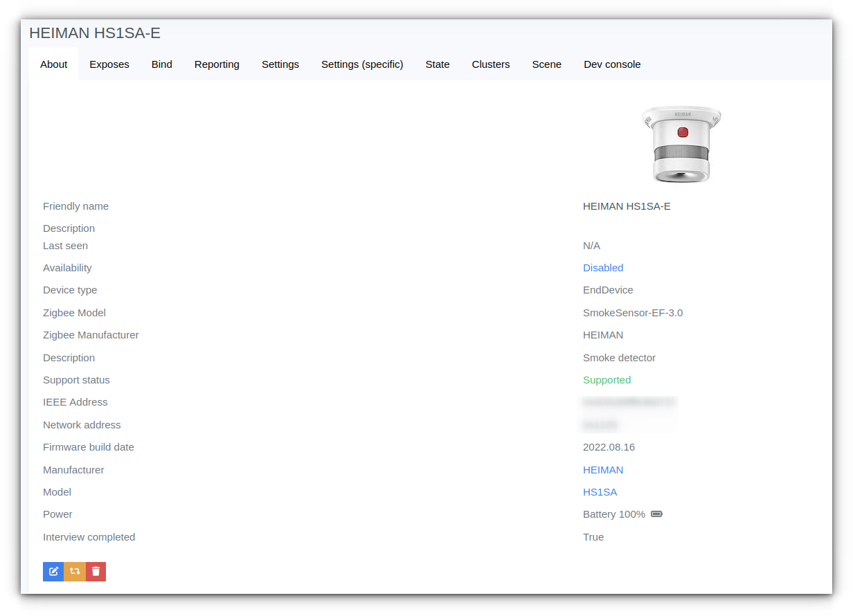Click the smoke detector device image
Viewport: 853px width, 616px height.
pyautogui.click(x=682, y=144)
